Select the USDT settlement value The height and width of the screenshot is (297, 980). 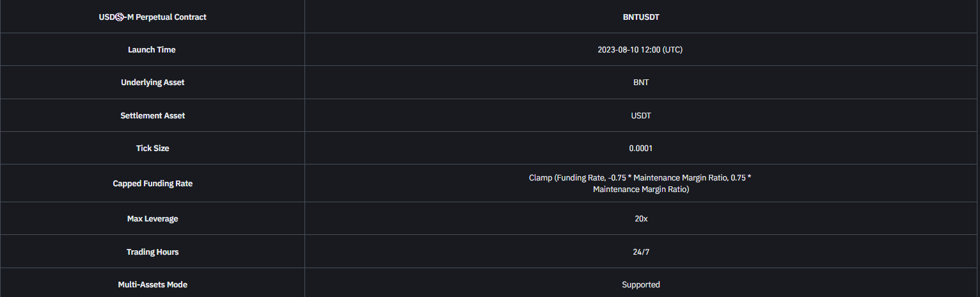click(640, 116)
